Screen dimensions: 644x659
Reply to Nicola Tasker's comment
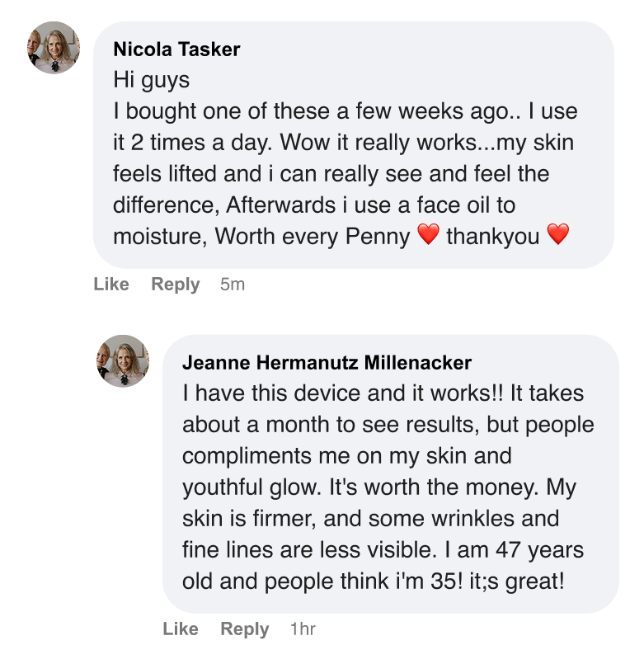[x=175, y=285]
